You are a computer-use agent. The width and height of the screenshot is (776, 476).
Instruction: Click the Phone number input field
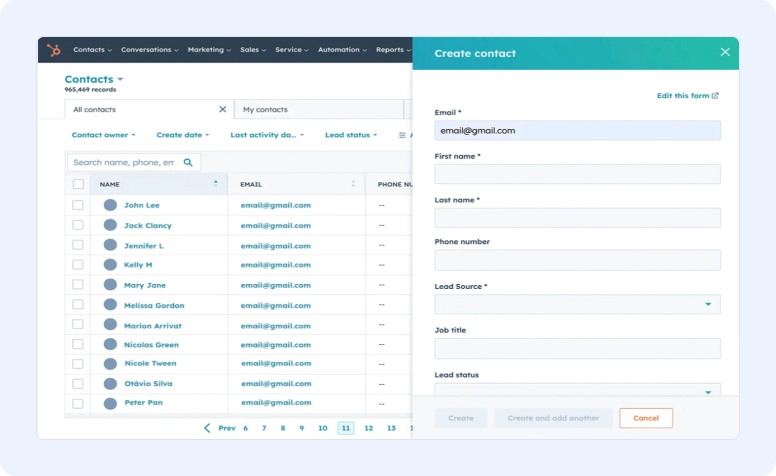pos(577,260)
